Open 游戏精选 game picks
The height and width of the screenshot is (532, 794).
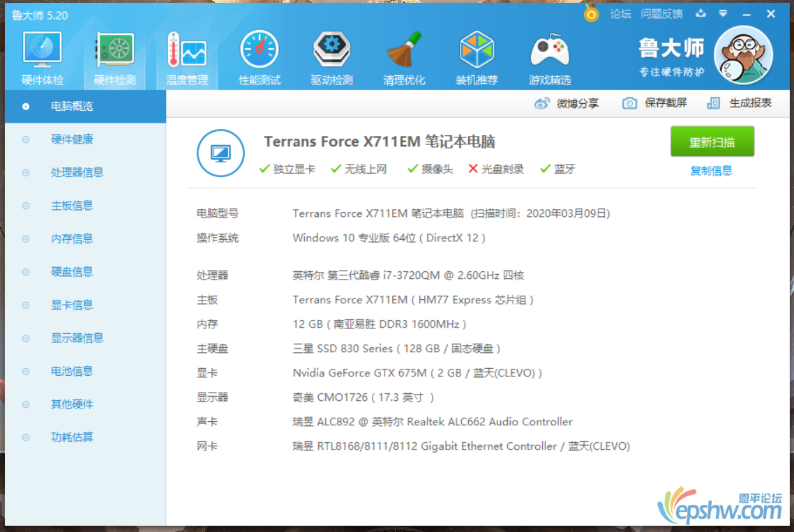point(550,58)
